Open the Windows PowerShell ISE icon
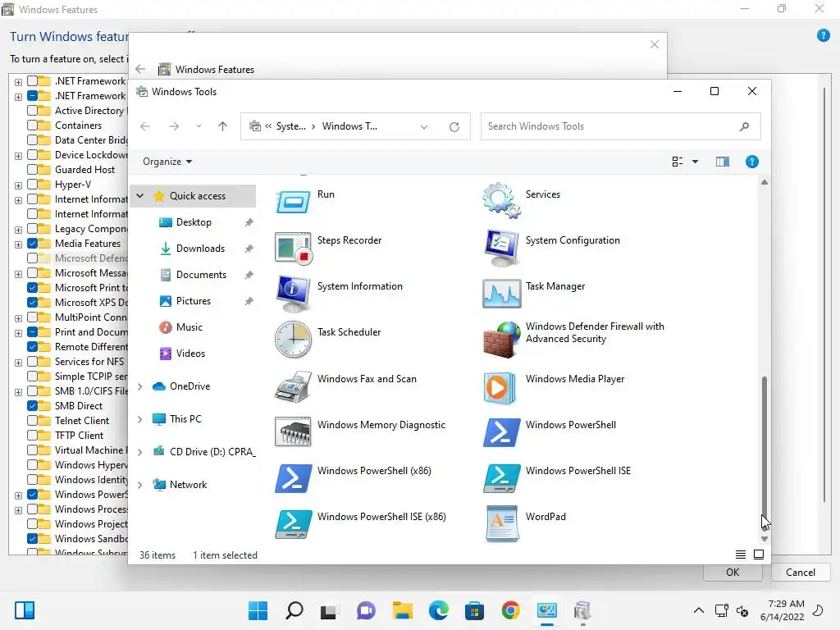Image resolution: width=840 pixels, height=630 pixels. pos(501,478)
